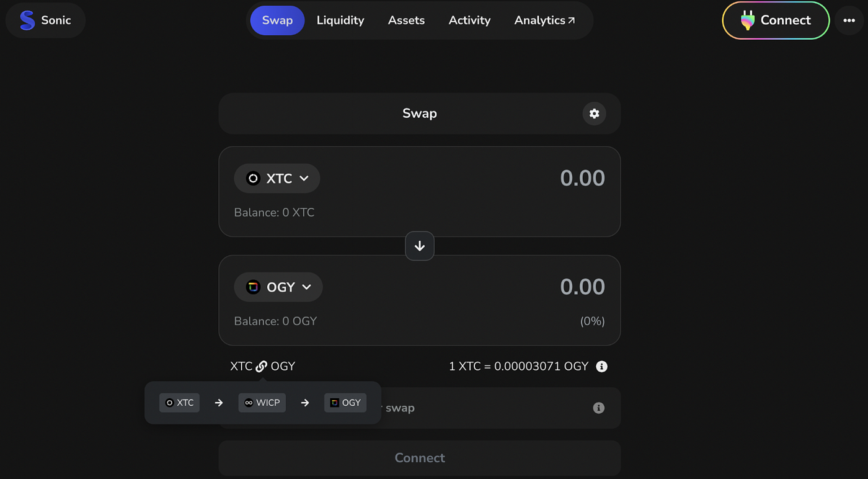868x479 pixels.
Task: Click info icon beside exchange rate
Action: click(601, 366)
